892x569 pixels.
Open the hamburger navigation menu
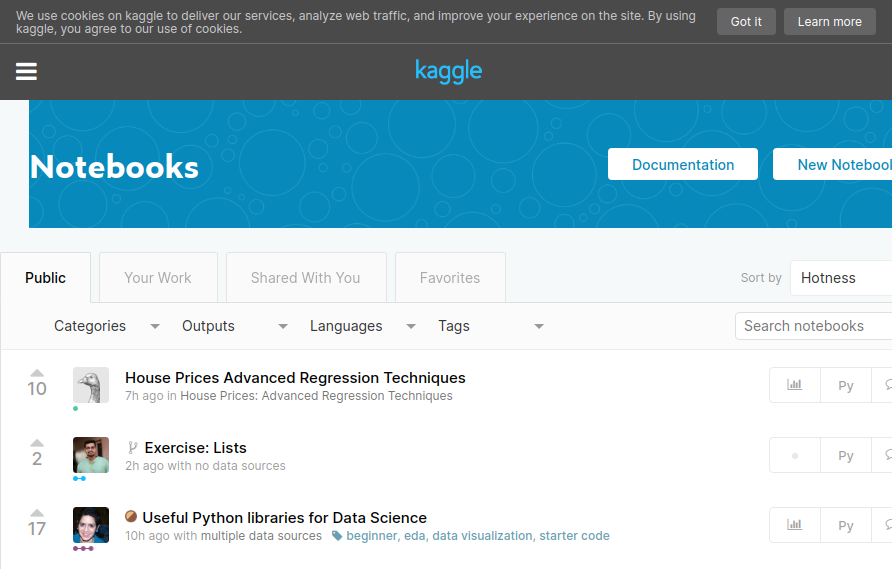pyautogui.click(x=26, y=72)
